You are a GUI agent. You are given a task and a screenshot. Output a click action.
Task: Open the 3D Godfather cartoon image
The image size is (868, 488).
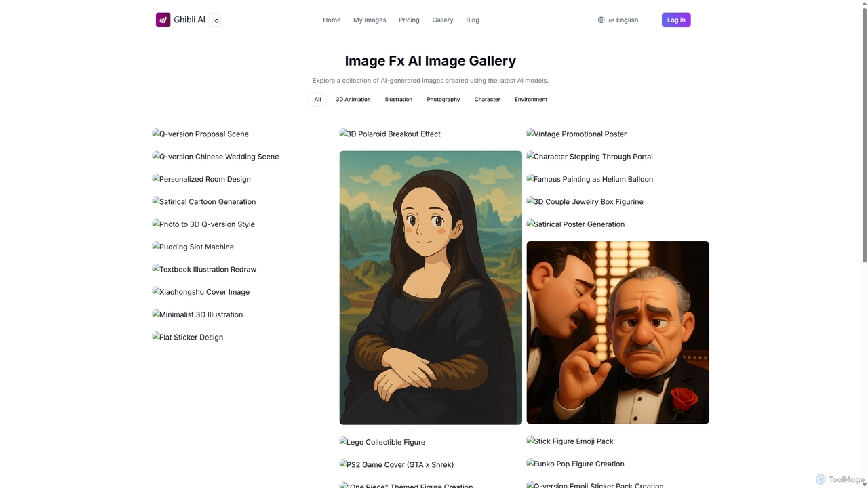click(618, 333)
